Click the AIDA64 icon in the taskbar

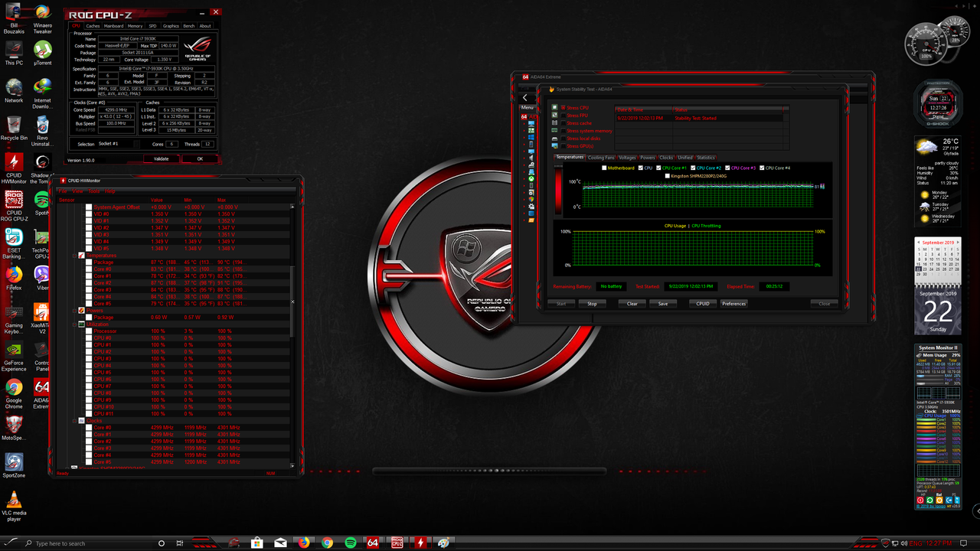coord(373,543)
